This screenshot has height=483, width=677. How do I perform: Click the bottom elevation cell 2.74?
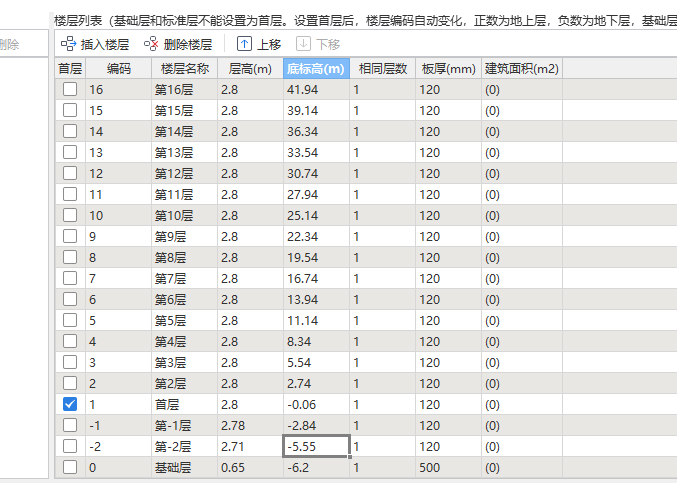coord(316,383)
